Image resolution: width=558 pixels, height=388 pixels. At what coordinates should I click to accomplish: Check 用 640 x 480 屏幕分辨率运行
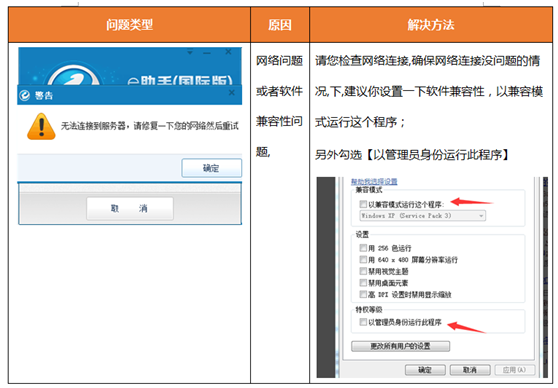tap(363, 259)
